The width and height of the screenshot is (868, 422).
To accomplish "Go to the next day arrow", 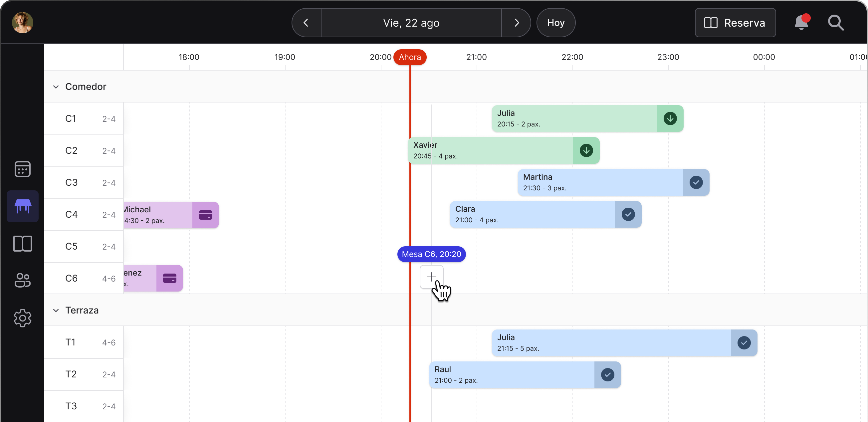I will 516,23.
